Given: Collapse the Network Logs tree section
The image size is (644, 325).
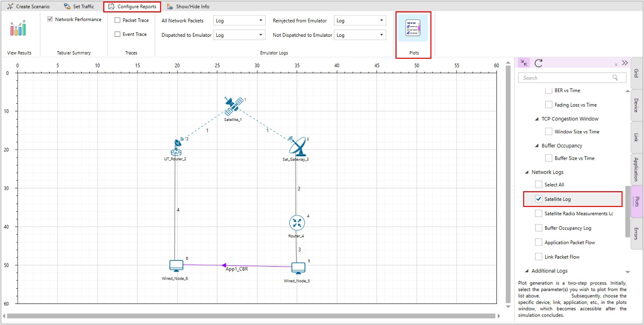Looking at the screenshot, I should (x=527, y=173).
